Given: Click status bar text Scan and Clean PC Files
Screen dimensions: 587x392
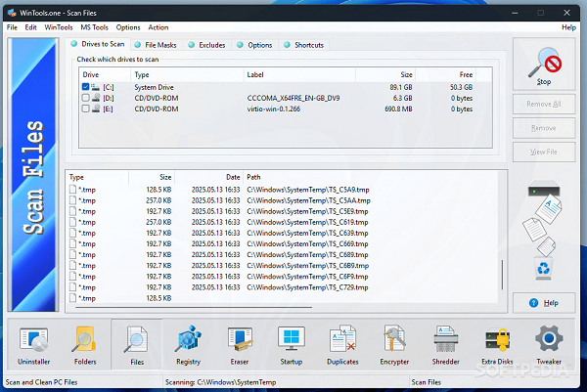Looking at the screenshot, I should click(41, 382).
